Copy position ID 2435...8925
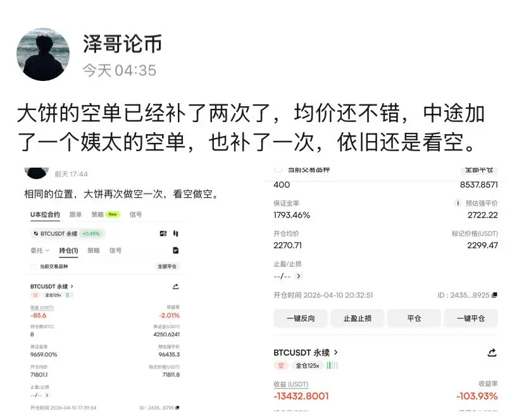The image size is (524, 420). point(495,295)
